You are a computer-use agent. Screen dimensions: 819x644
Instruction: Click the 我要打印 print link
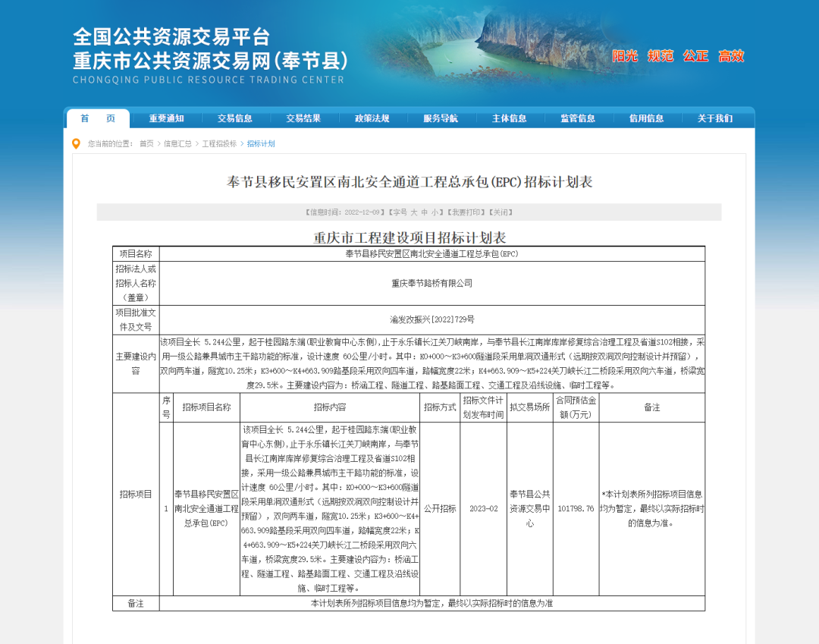pos(466,212)
